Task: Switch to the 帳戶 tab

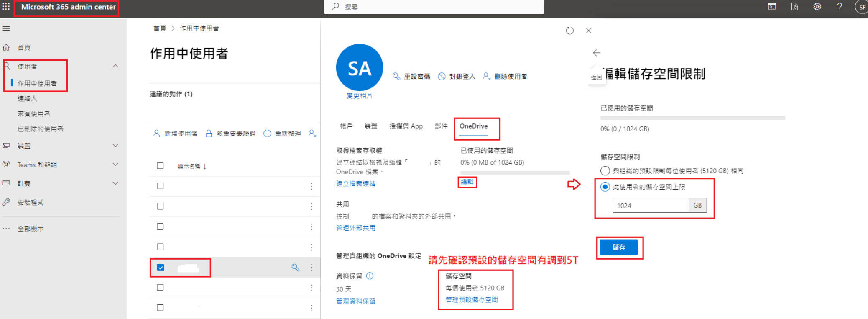Action: 347,126
